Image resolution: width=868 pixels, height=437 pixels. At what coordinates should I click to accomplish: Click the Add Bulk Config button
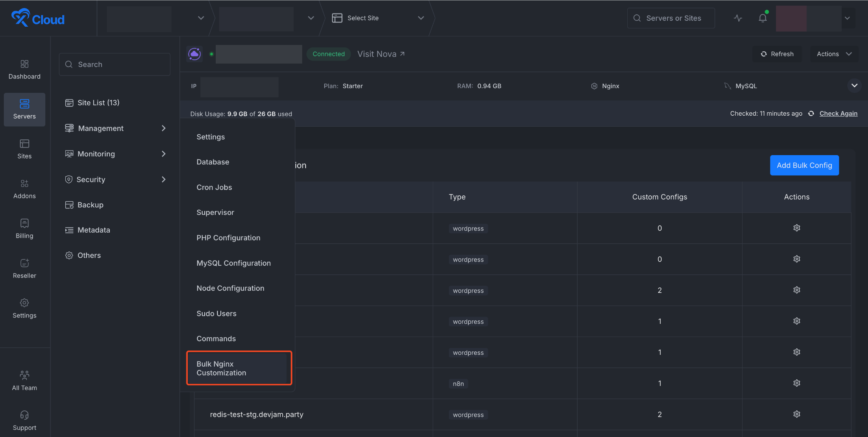(804, 165)
